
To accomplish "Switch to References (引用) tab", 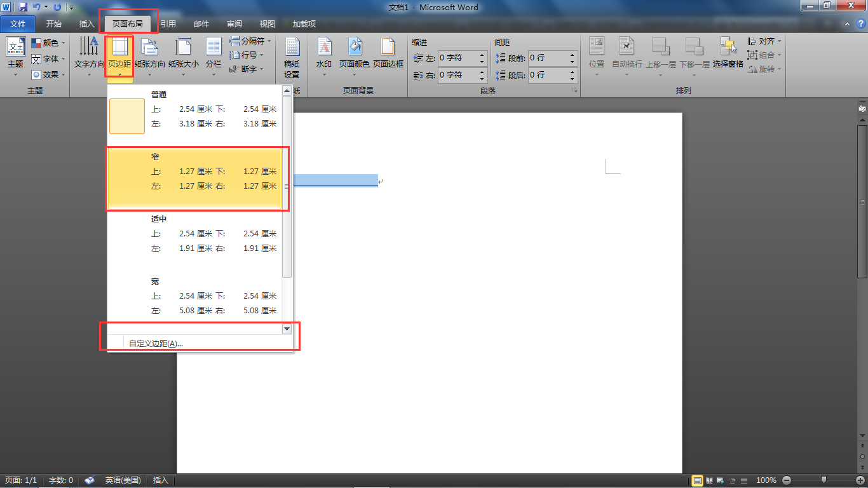I will coord(168,24).
